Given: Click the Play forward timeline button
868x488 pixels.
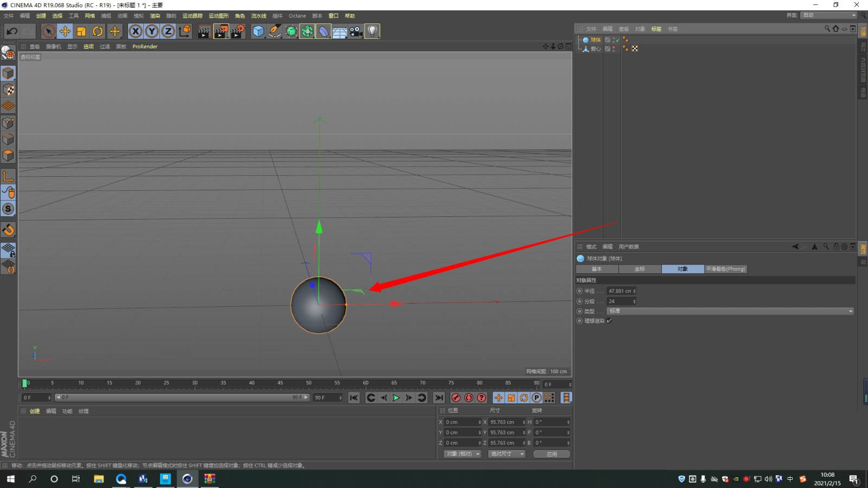Looking at the screenshot, I should pos(396,398).
